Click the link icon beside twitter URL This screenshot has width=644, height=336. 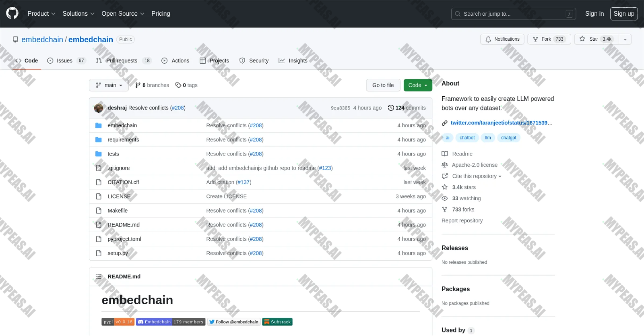point(445,123)
